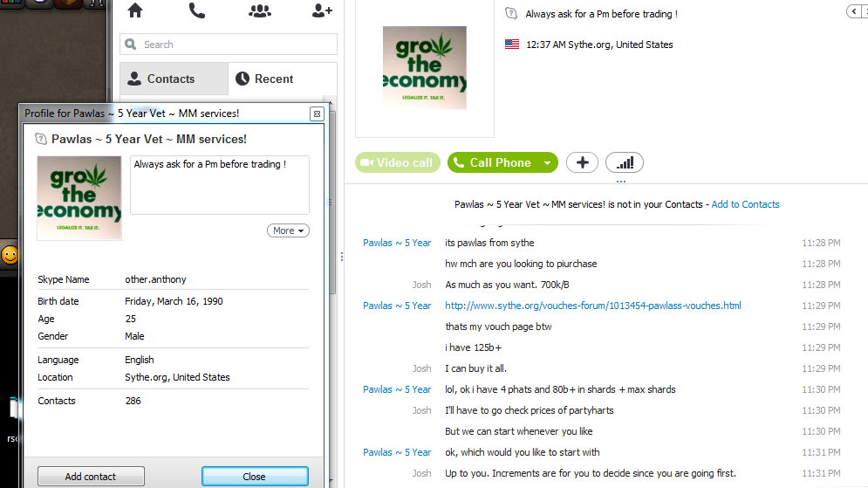
Task: Click the Search contacts field
Action: [228, 45]
